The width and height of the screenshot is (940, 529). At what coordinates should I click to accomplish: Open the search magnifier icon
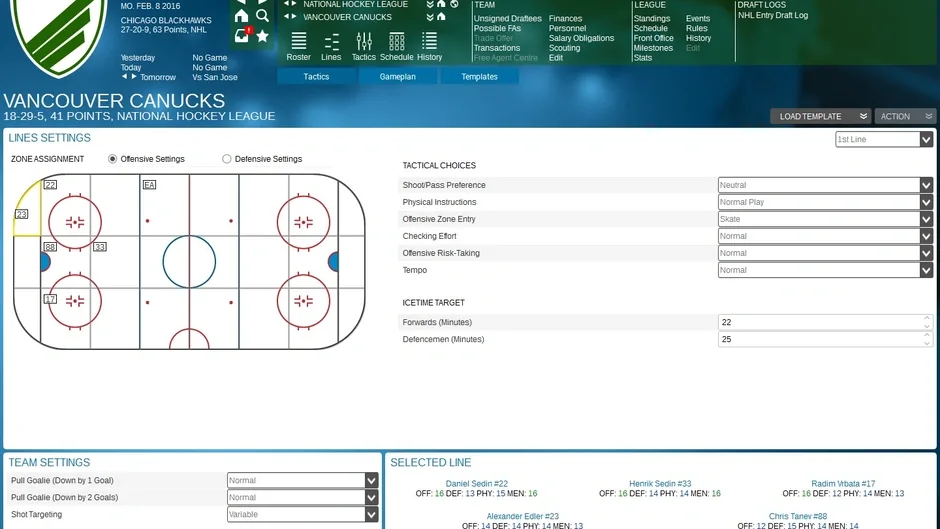[x=262, y=16]
